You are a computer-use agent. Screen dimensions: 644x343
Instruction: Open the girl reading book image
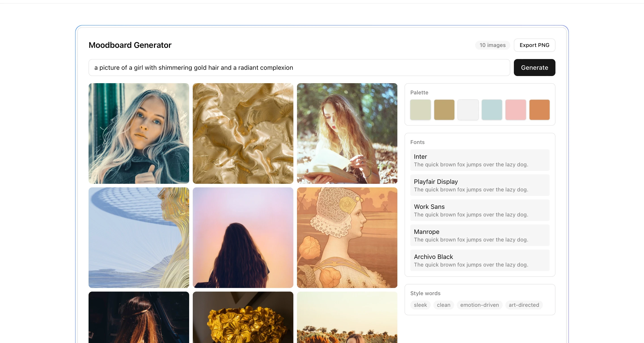[347, 133]
